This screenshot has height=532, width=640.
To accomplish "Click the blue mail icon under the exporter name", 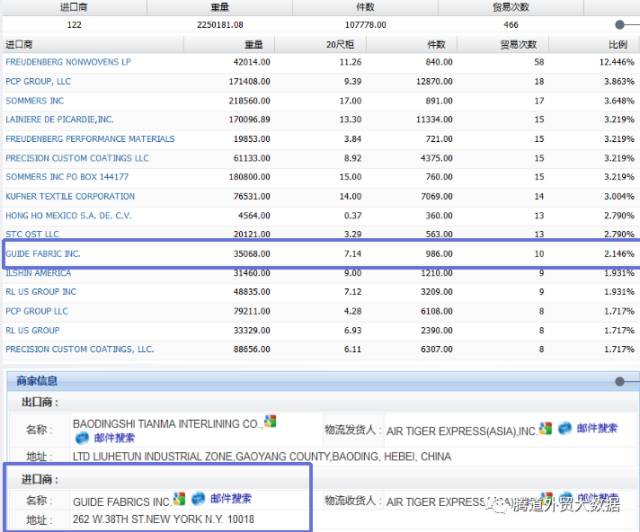I will 82,438.
